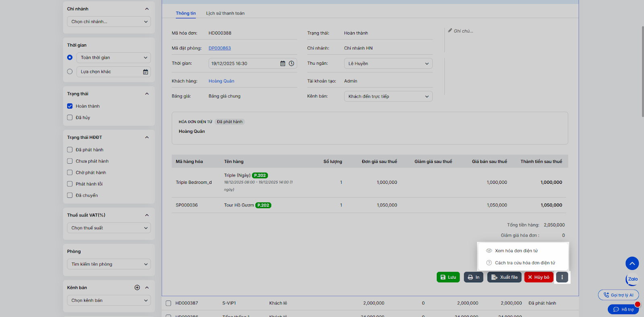Click the three-dot more options button
This screenshot has height=317, width=644.
(562, 277)
